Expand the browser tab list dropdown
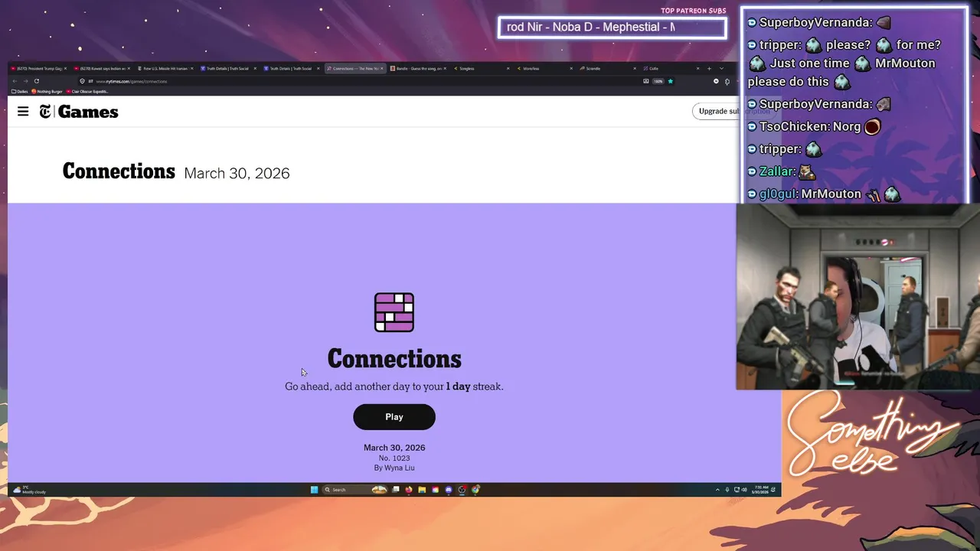The image size is (980, 551). tap(721, 68)
